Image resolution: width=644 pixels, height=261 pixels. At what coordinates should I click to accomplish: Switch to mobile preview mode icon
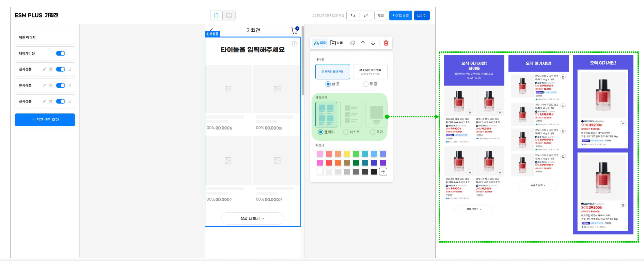pyautogui.click(x=216, y=15)
